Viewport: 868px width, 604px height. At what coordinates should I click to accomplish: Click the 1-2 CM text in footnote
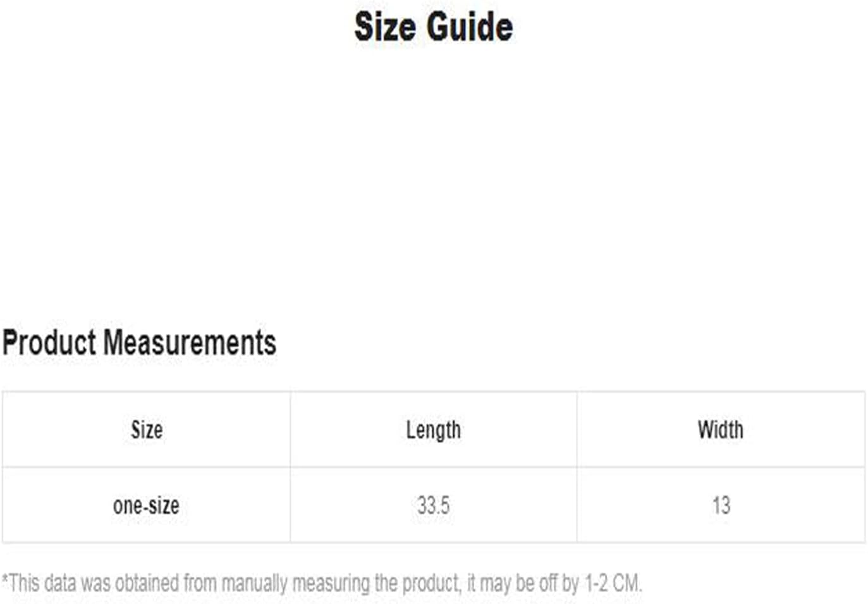point(613,582)
